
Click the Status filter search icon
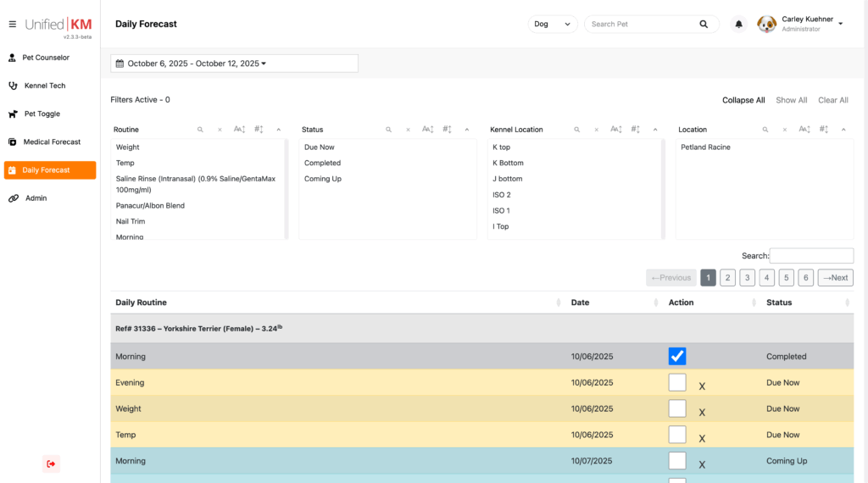pos(388,130)
